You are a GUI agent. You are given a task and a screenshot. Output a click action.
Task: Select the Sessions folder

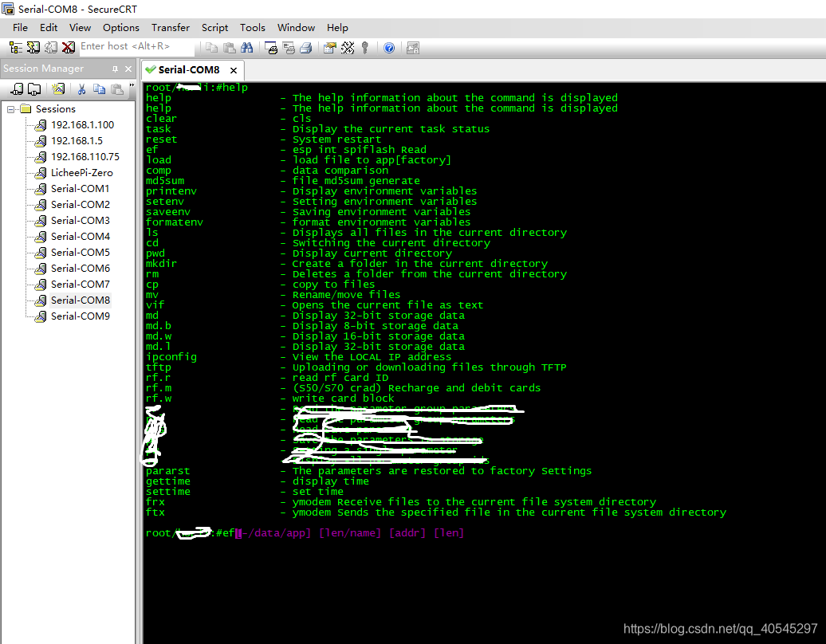[55, 109]
